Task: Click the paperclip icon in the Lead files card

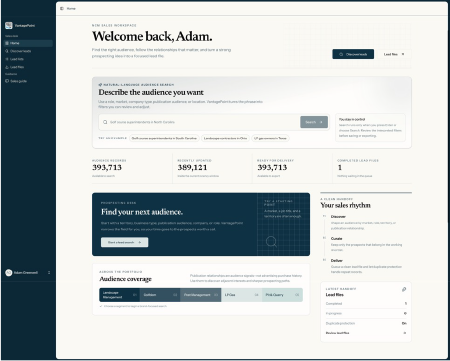Action: coord(404,289)
